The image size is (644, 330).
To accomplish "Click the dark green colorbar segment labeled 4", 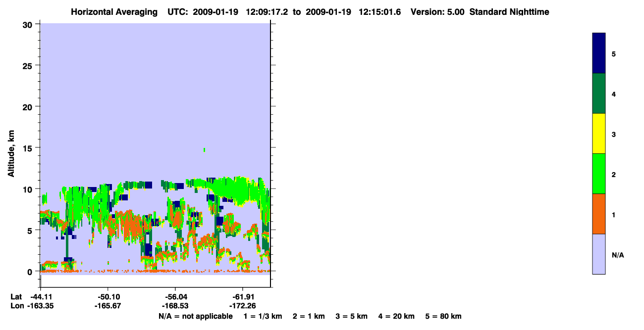I will pyautogui.click(x=598, y=94).
